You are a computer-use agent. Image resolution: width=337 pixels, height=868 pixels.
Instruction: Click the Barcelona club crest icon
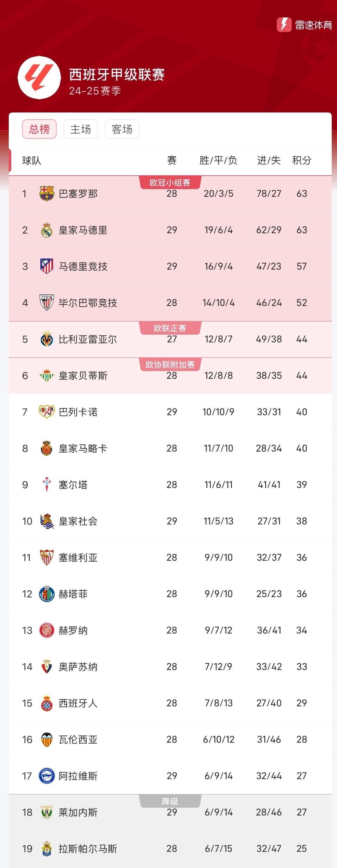point(47,193)
